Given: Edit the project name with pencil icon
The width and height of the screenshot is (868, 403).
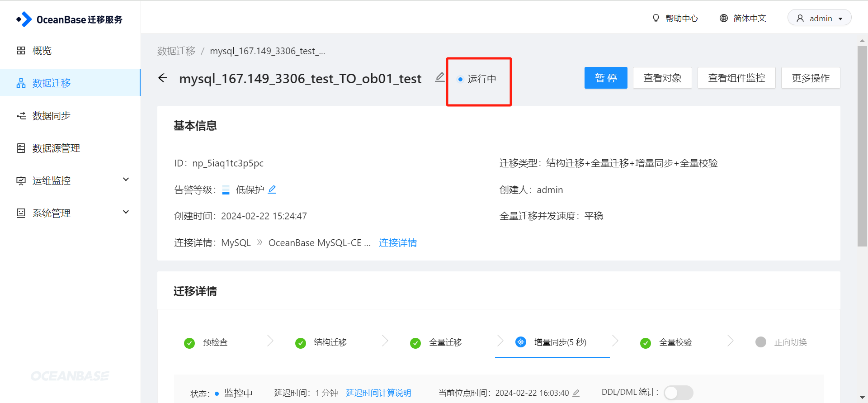Looking at the screenshot, I should tap(439, 77).
